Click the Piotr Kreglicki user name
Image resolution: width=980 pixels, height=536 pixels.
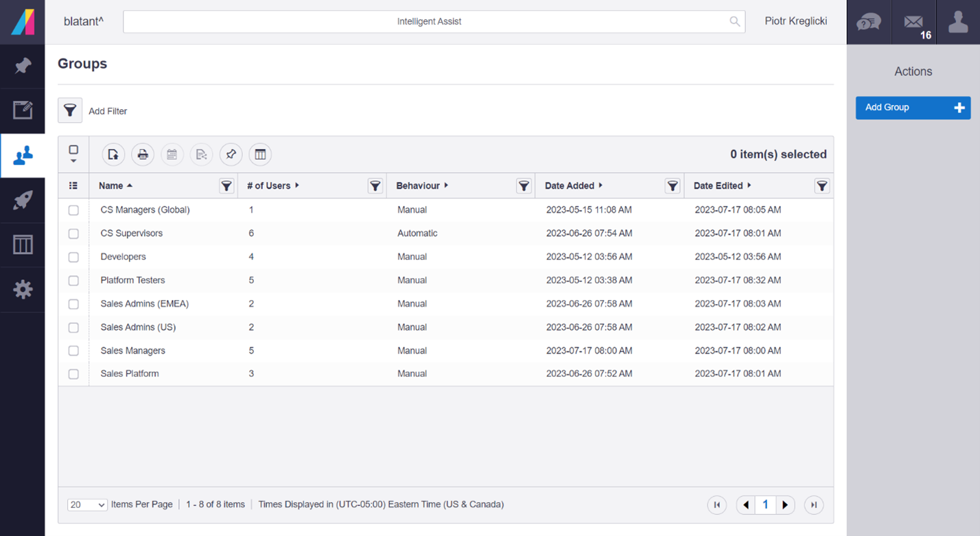point(795,21)
